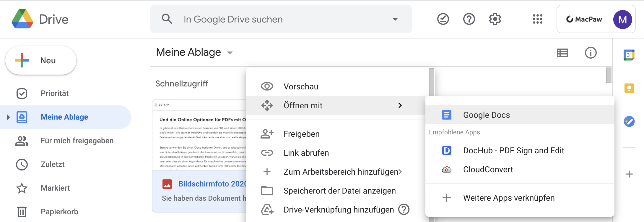Screen dimensions: 644x222
Task: Click the Zuletzt clock icon
Action: pos(22,164)
